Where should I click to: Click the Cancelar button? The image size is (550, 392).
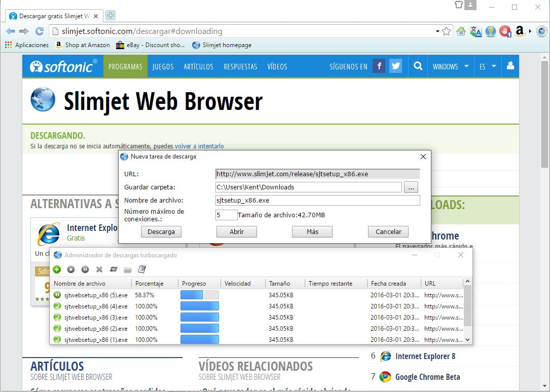pyautogui.click(x=388, y=231)
